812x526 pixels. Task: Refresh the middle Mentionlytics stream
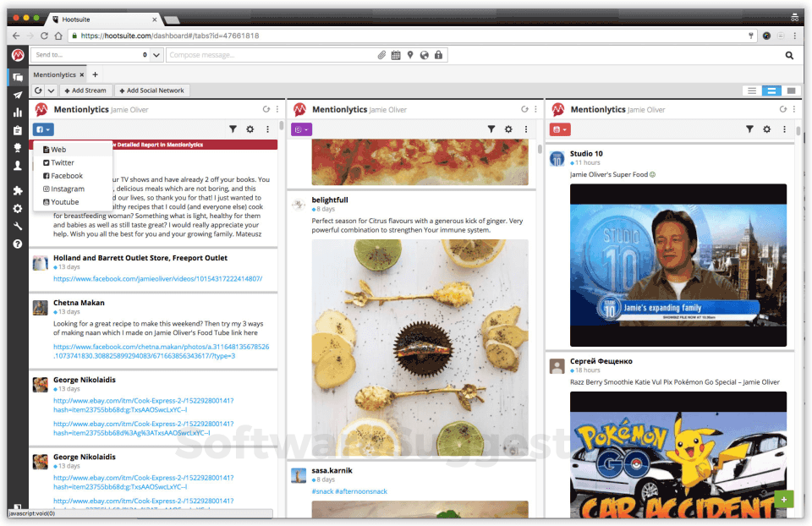click(524, 109)
